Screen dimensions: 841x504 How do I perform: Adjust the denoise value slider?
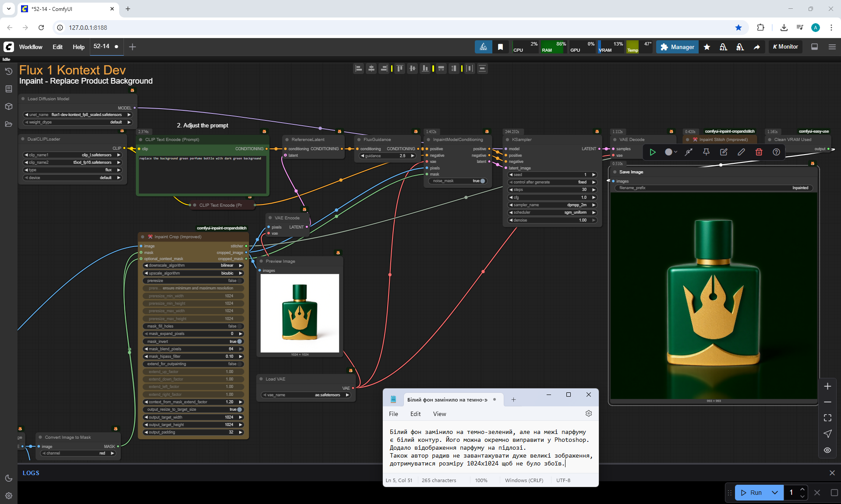coord(552,220)
